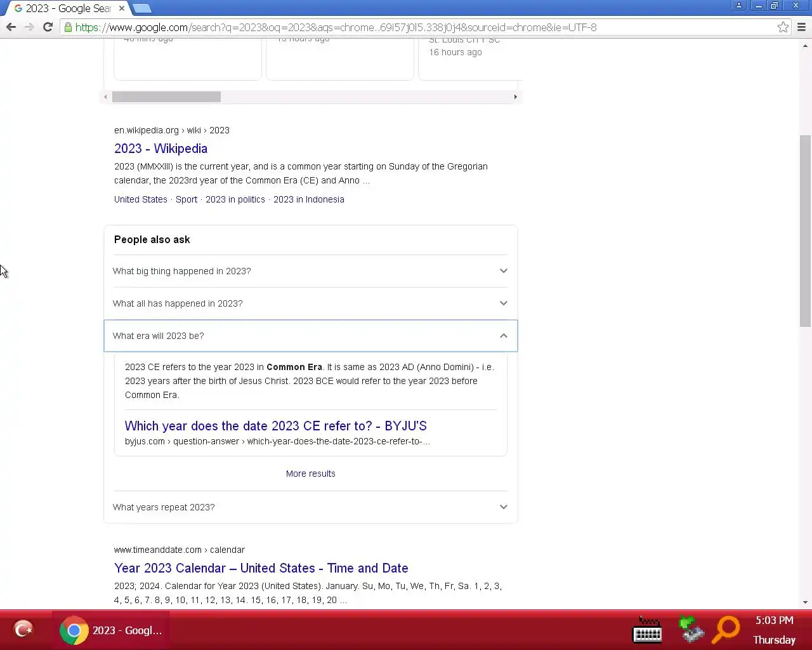
Task: Open the Chrome menu hamburger icon
Action: click(801, 27)
